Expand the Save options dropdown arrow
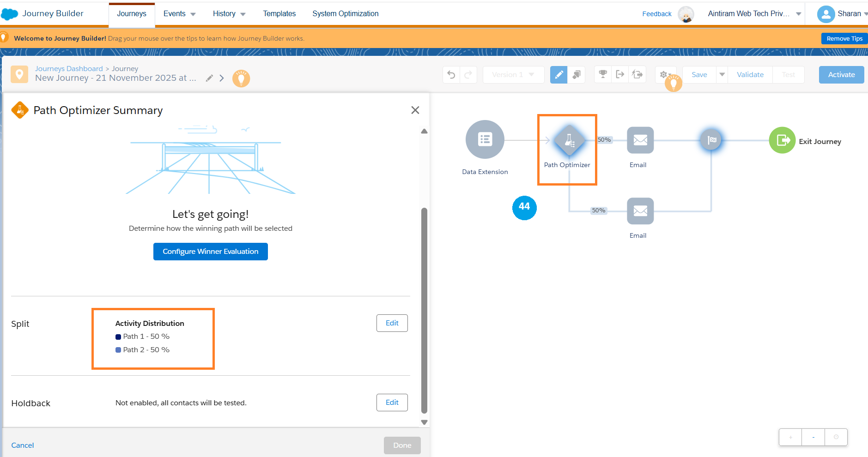Image resolution: width=868 pixels, height=457 pixels. [722, 75]
